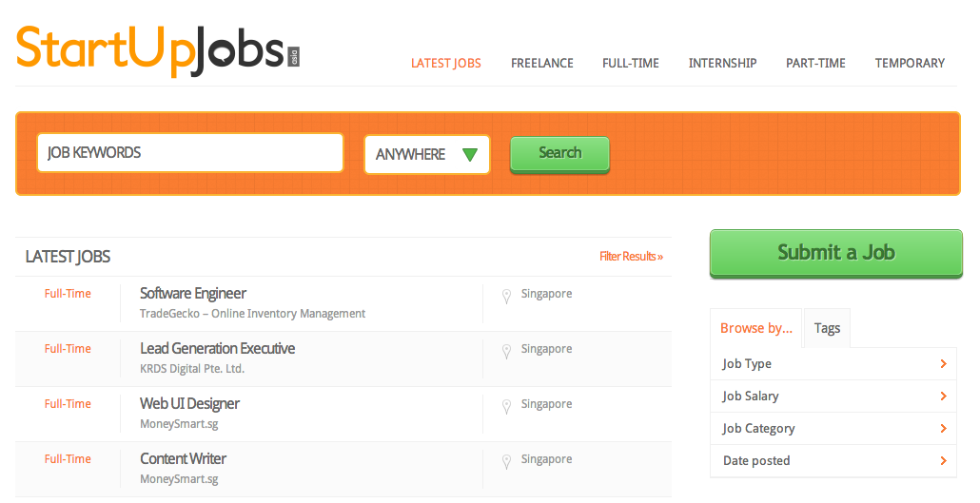This screenshot has width=980, height=503.
Task: Open the ANYWHERE location dropdown
Action: click(x=426, y=154)
